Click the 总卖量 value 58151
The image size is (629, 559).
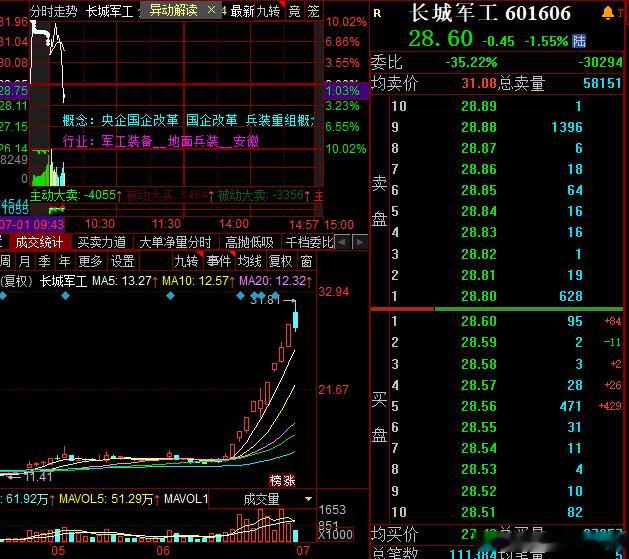coord(602,83)
